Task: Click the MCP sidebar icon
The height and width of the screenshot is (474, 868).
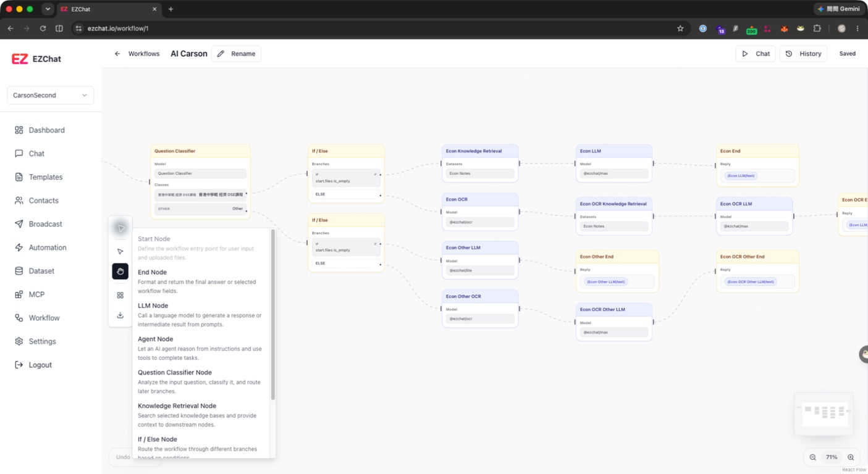Action: pos(19,294)
